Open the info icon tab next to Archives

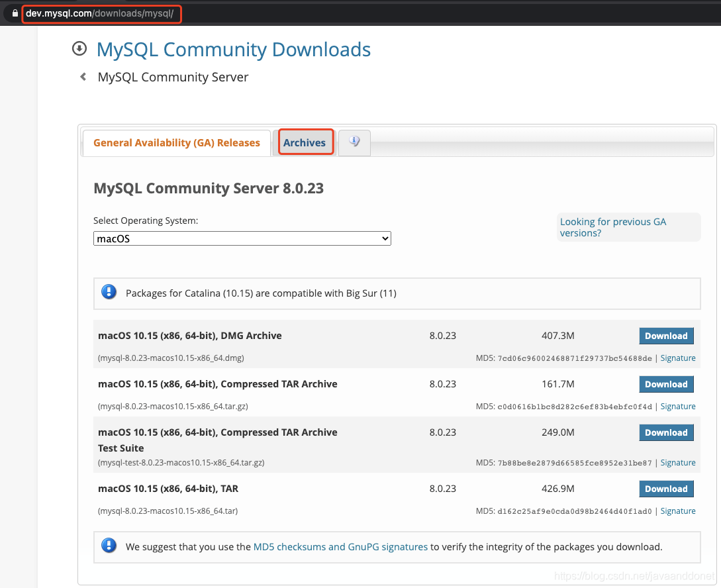tap(354, 142)
